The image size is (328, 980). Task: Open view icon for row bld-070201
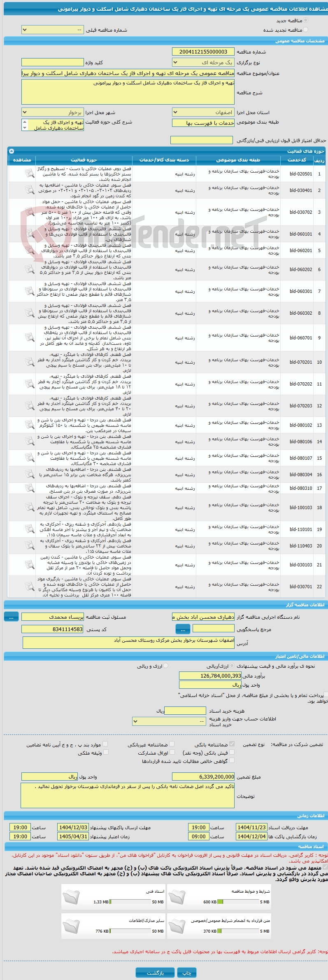(29, 362)
